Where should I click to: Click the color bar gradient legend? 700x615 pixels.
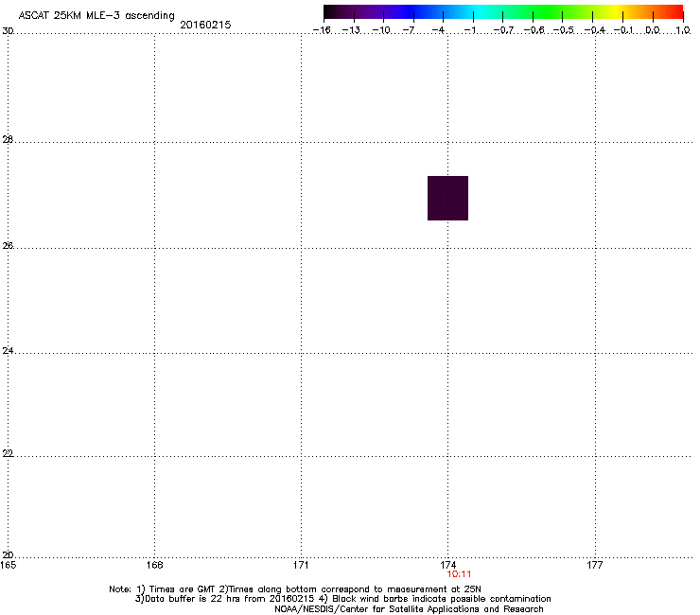point(503,12)
